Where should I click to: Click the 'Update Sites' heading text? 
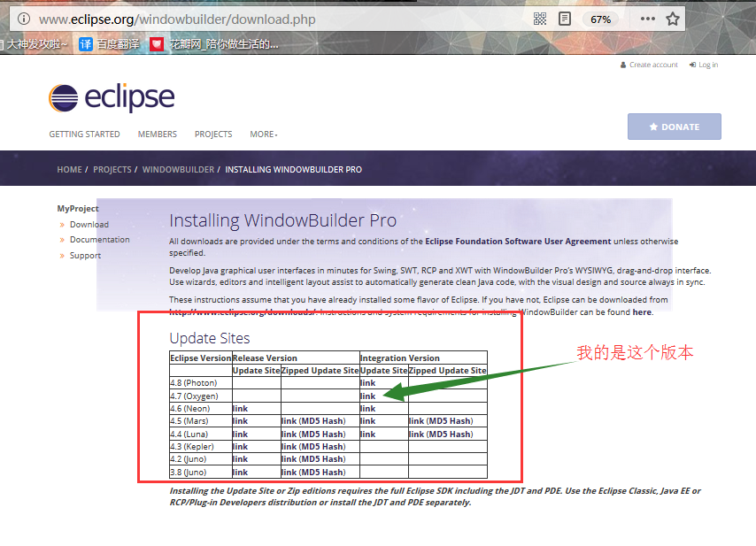click(x=210, y=338)
